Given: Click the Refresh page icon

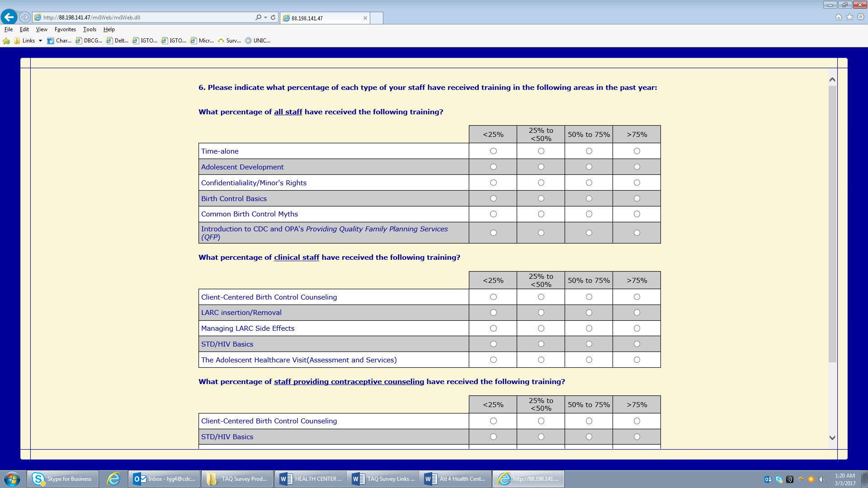Looking at the screenshot, I should [x=273, y=17].
